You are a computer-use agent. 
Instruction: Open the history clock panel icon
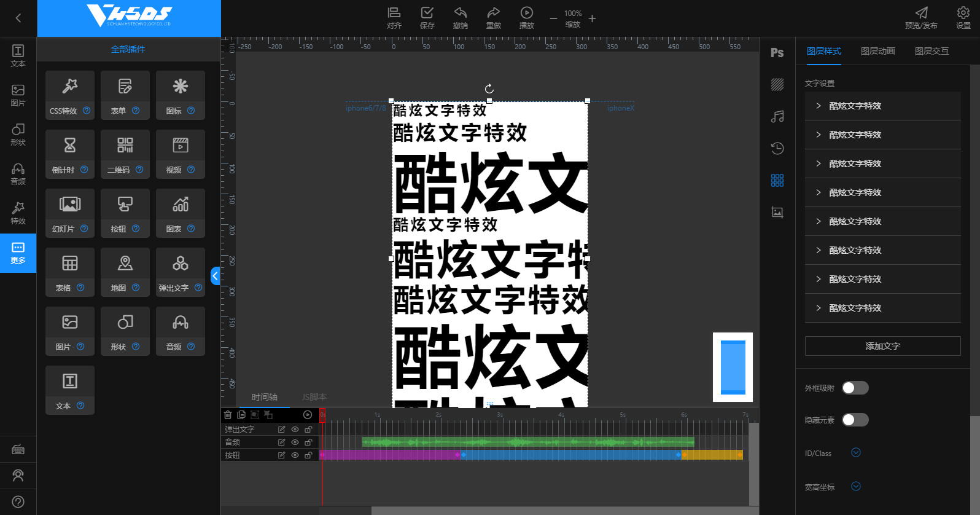pyautogui.click(x=777, y=148)
